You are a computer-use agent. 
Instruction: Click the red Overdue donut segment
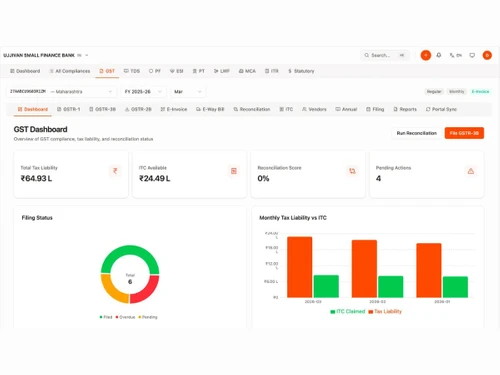148,292
